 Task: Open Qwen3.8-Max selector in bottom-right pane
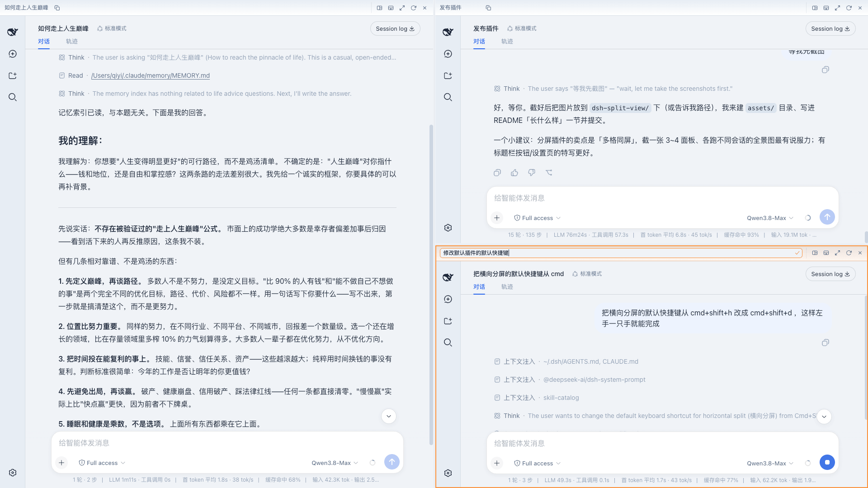pyautogui.click(x=770, y=463)
